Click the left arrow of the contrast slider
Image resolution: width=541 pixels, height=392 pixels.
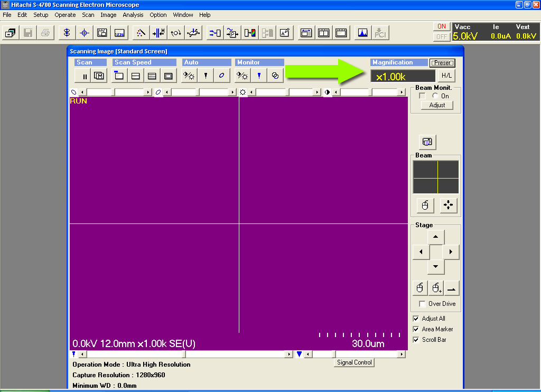(x=335, y=92)
